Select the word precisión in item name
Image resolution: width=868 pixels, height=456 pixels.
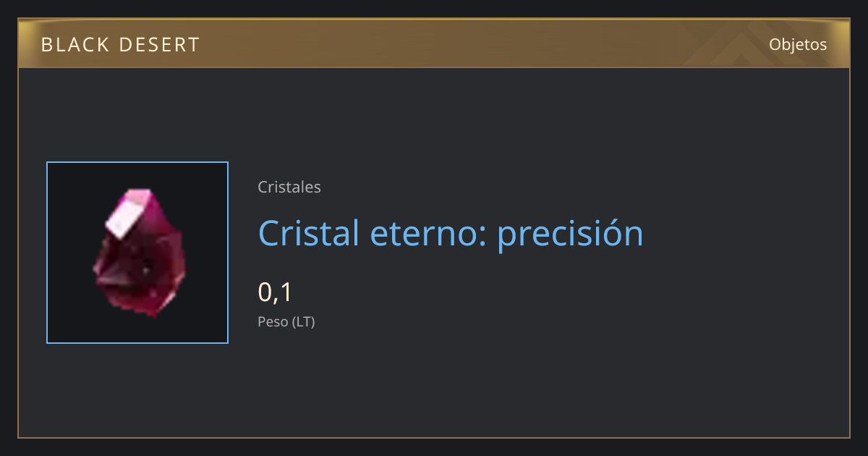coord(570,235)
